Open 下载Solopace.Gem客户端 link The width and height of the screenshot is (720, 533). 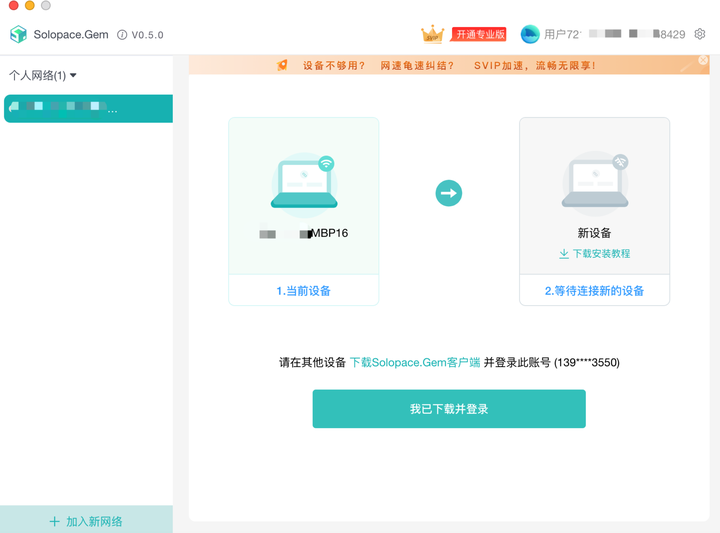coord(415,363)
